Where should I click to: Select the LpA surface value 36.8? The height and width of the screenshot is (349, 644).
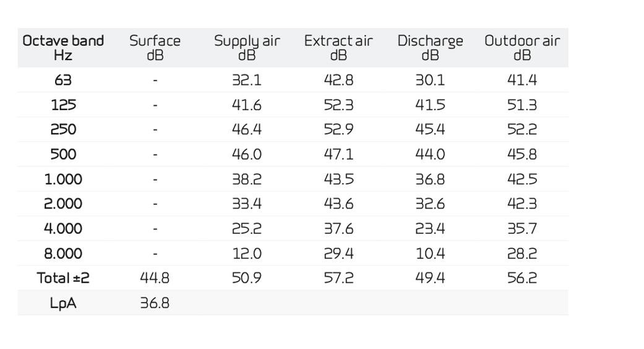155,303
